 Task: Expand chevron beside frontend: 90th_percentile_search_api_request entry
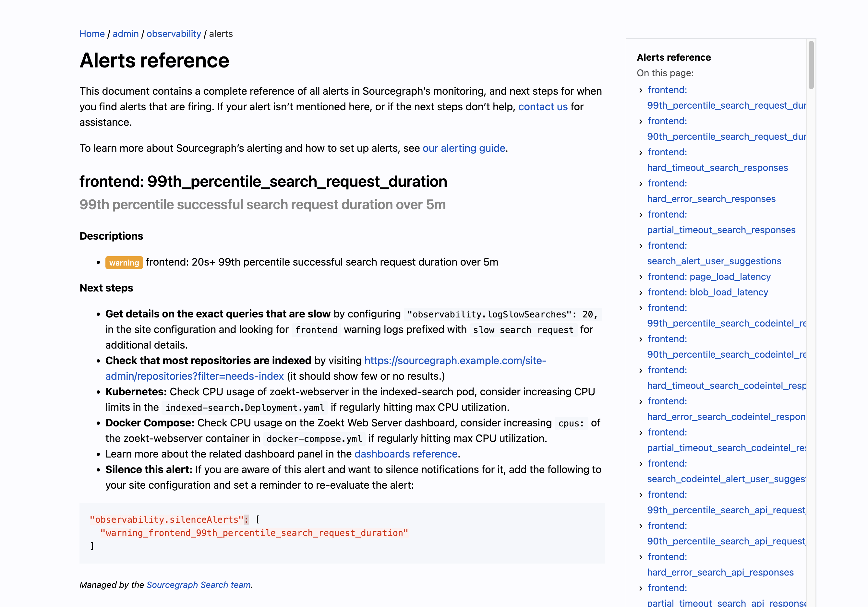coord(640,526)
